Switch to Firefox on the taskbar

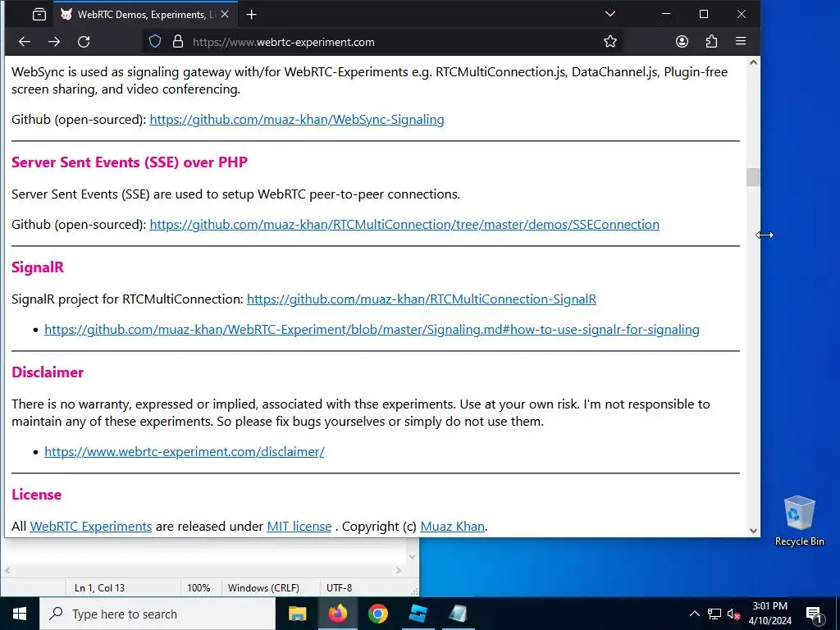point(337,614)
